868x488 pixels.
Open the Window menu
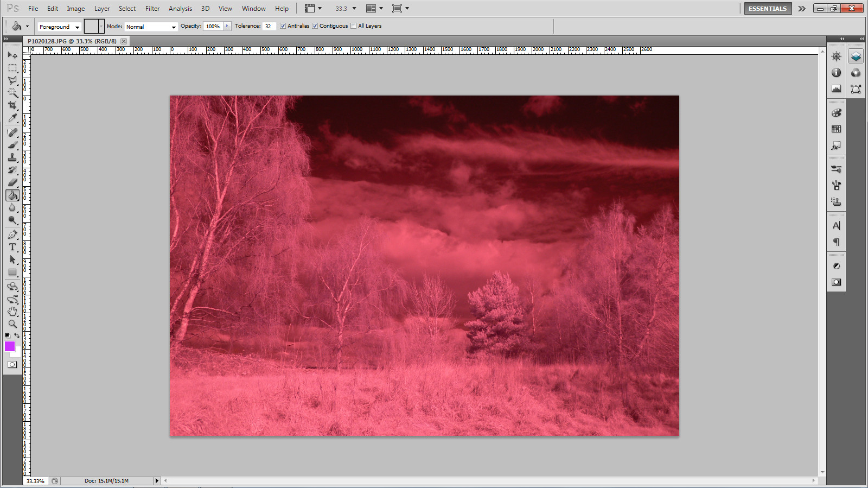click(x=254, y=9)
